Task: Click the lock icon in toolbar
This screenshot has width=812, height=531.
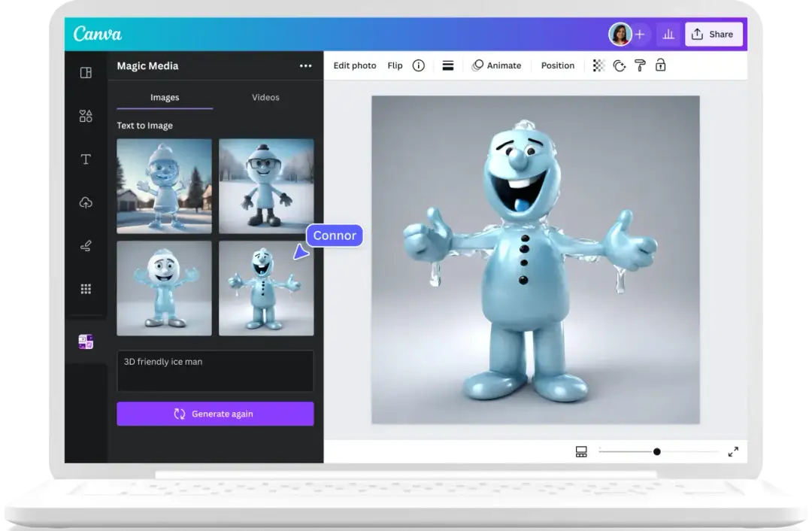Action: 660,65
